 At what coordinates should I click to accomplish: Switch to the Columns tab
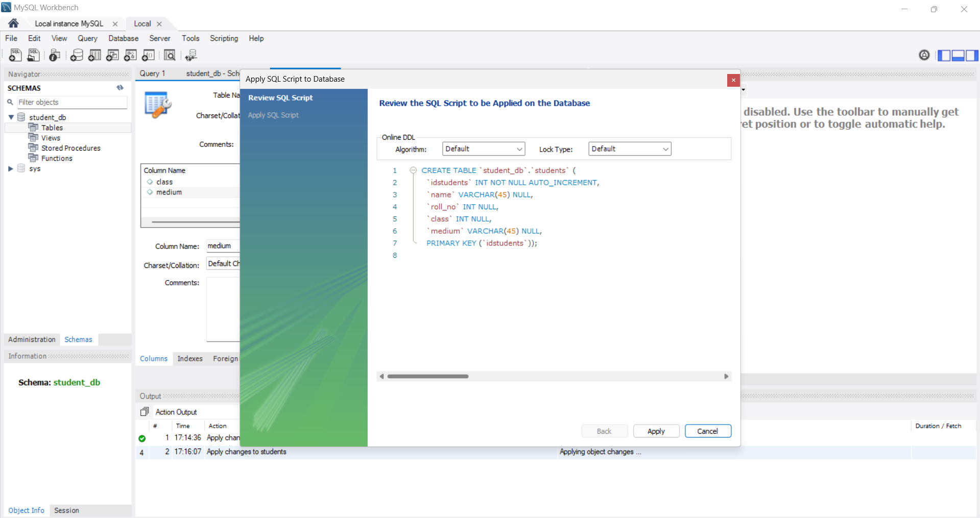154,359
